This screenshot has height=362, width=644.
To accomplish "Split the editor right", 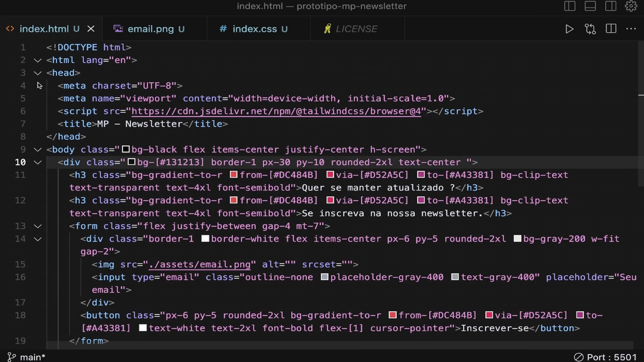I will click(x=611, y=29).
